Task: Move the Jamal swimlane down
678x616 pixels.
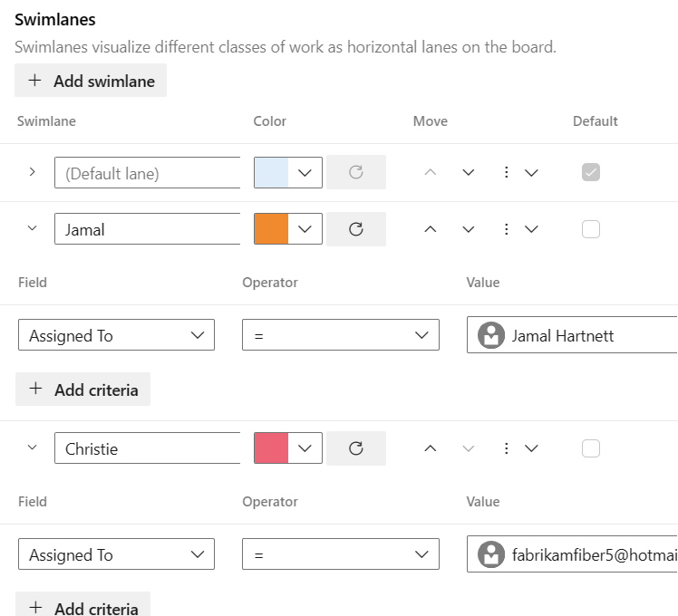Action: (469, 229)
